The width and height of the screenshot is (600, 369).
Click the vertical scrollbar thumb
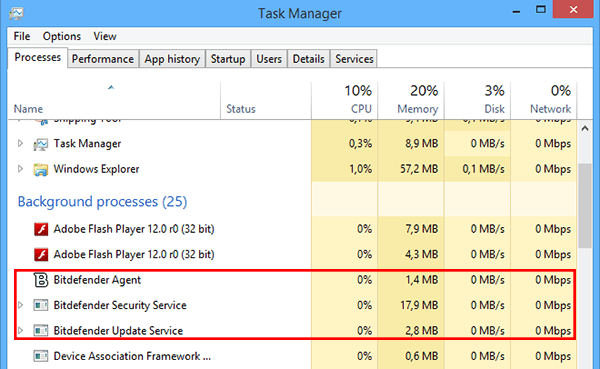pos(585,206)
